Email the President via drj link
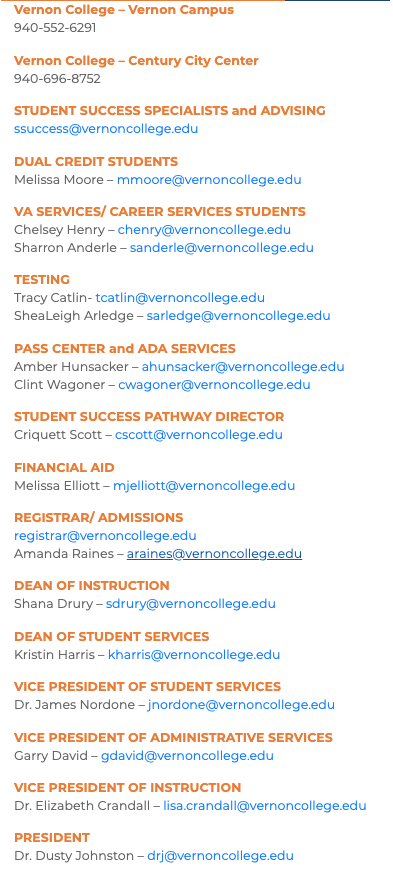The width and height of the screenshot is (393, 871). click(220, 856)
